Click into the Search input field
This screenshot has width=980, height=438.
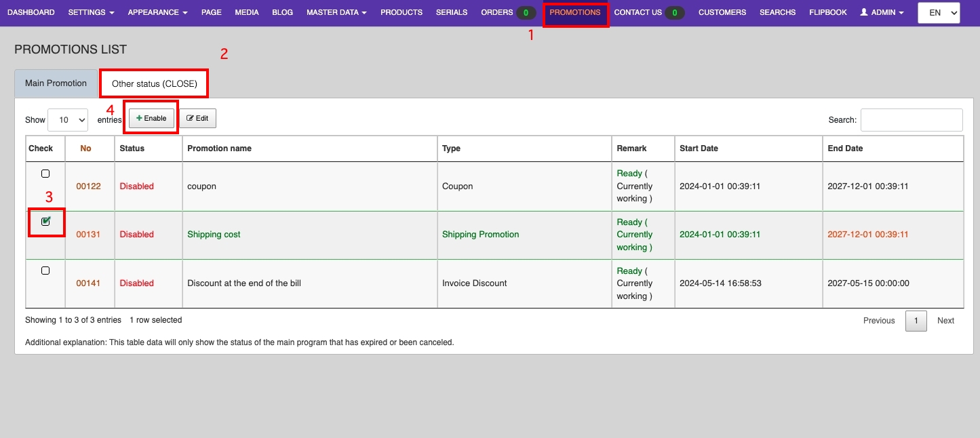tap(911, 120)
